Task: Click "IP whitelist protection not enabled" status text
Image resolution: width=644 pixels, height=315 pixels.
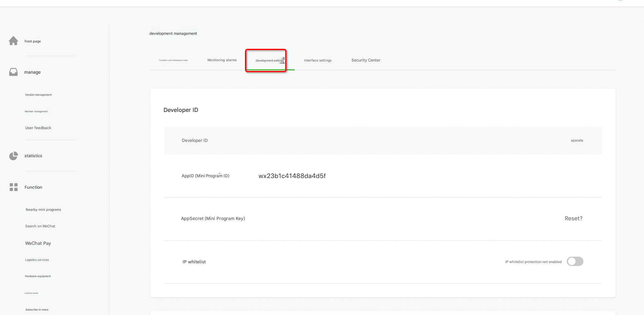Action: pyautogui.click(x=533, y=262)
